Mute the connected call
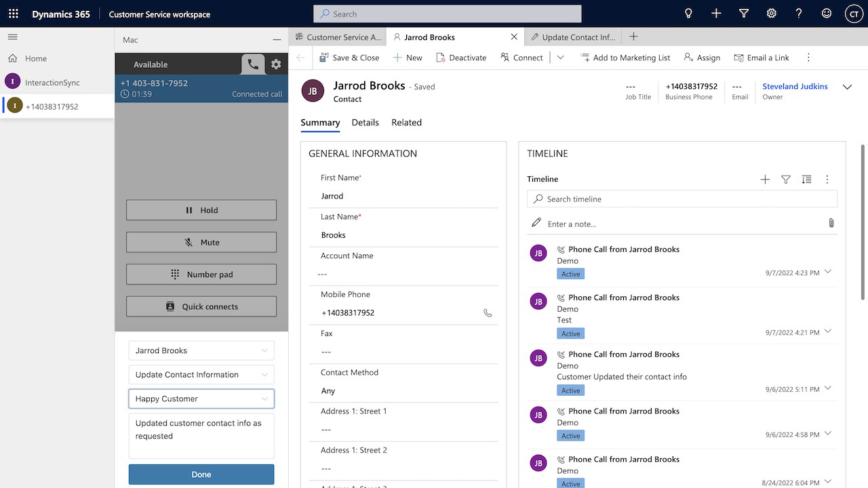This screenshot has width=868, height=488. (201, 242)
